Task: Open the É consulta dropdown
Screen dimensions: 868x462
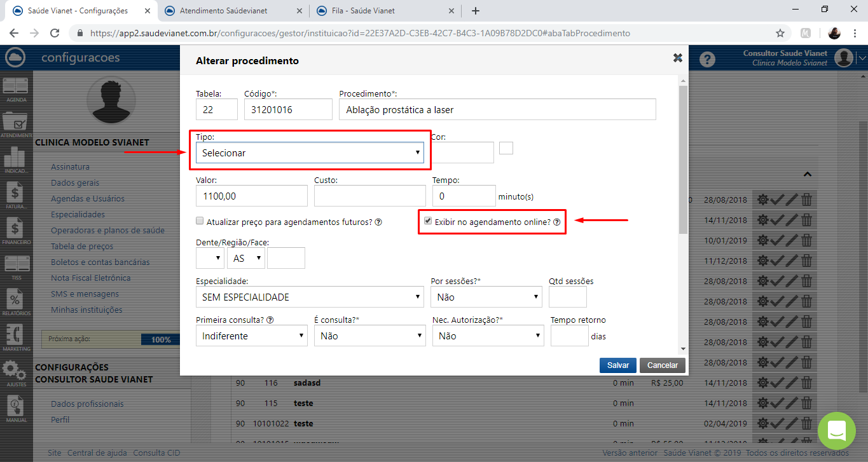Action: (370, 336)
